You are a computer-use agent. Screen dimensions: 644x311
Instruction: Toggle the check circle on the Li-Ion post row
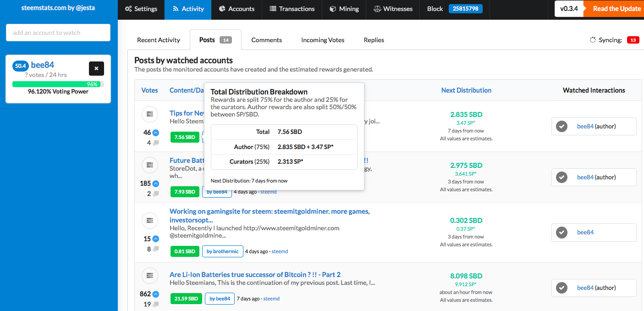point(561,288)
